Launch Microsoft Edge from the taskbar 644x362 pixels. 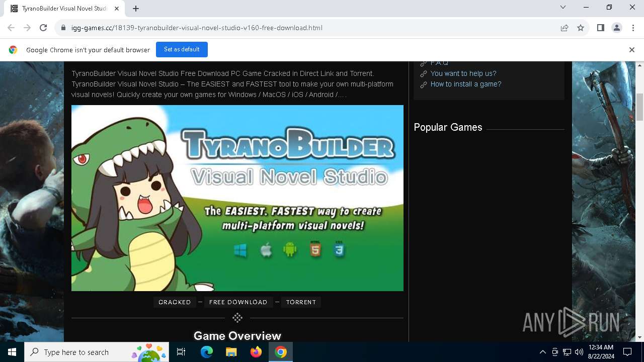pos(207,352)
